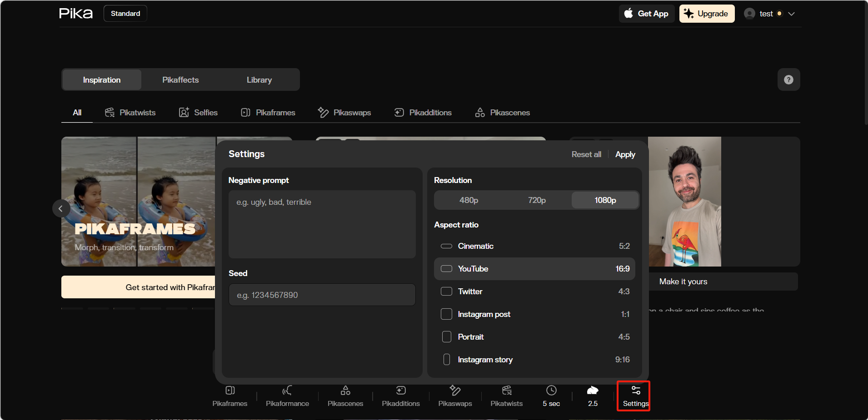Close settings via the Settings sliders icon
This screenshot has height=420, width=868.
pos(635,395)
